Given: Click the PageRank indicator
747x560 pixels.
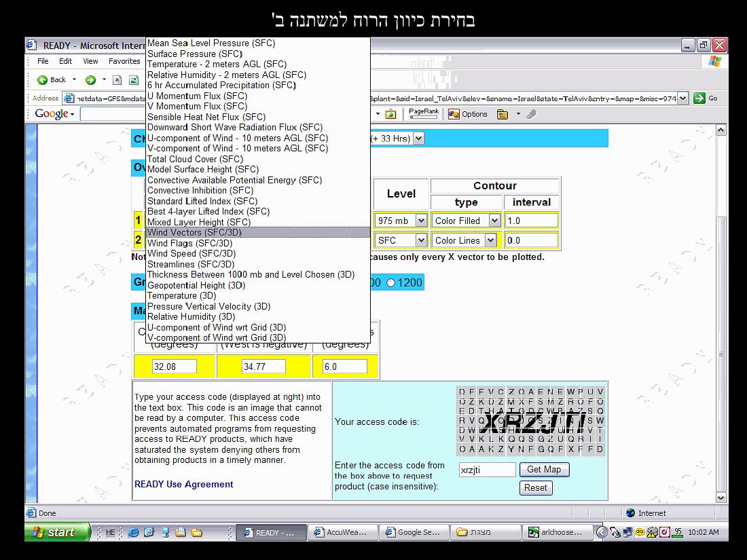Looking at the screenshot, I should (x=424, y=113).
